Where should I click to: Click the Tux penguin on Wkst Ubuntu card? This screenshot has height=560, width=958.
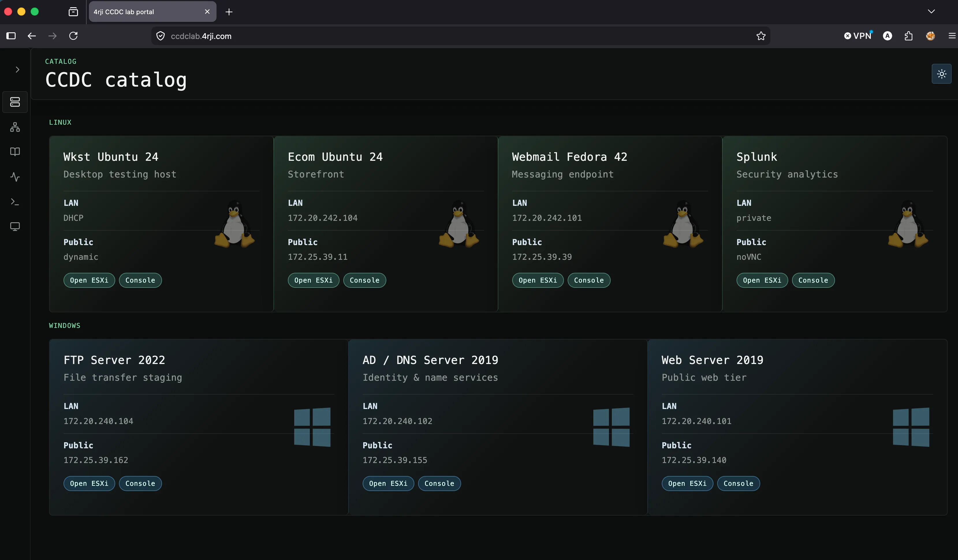pos(234,224)
